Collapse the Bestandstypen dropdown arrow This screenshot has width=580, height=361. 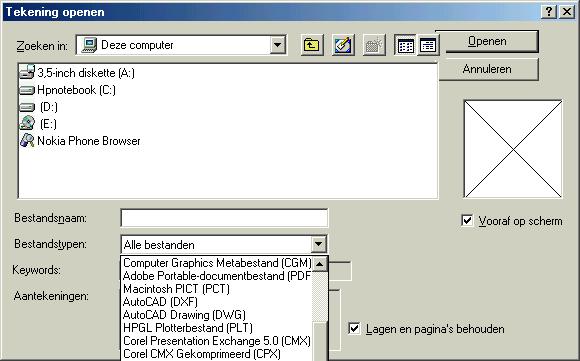318,244
